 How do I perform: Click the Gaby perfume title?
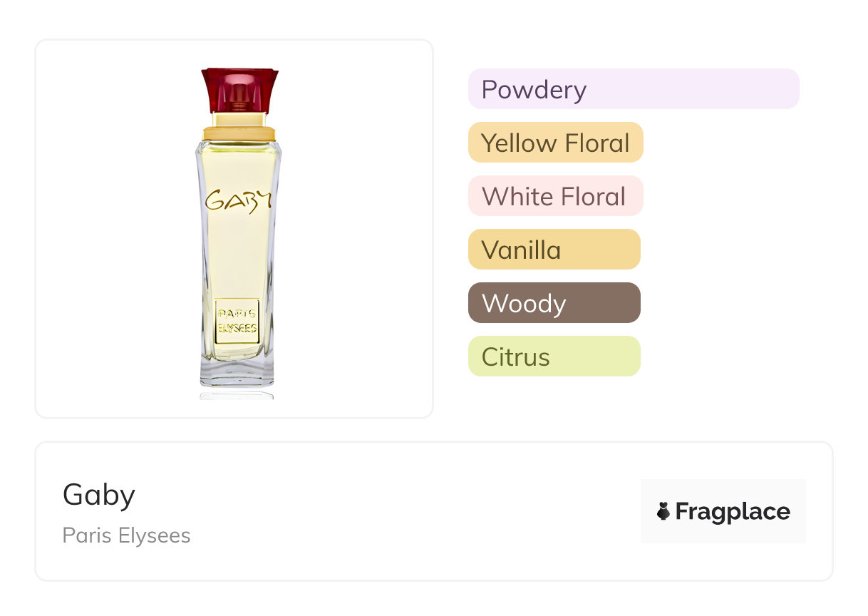(99, 494)
